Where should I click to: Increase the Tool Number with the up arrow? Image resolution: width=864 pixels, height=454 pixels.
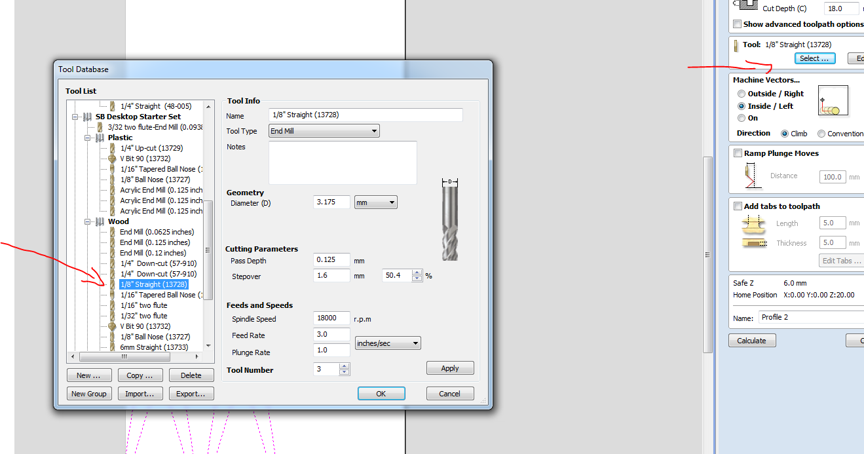pos(344,366)
